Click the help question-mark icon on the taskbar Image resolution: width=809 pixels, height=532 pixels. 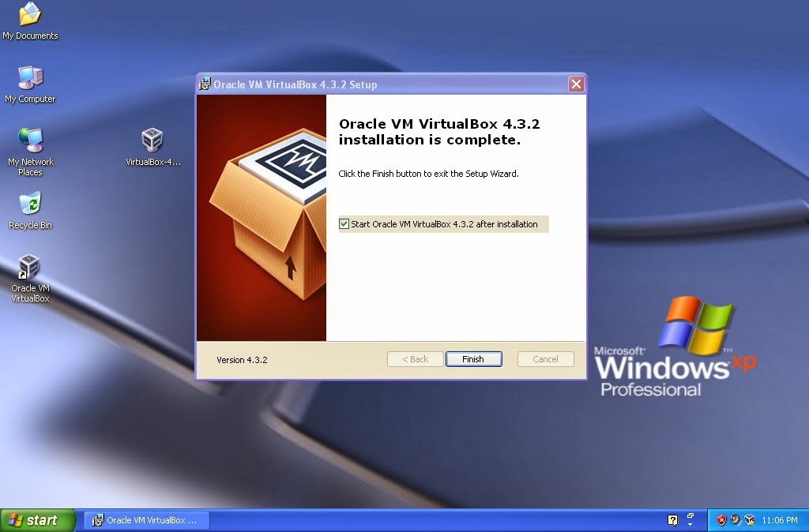(x=672, y=520)
